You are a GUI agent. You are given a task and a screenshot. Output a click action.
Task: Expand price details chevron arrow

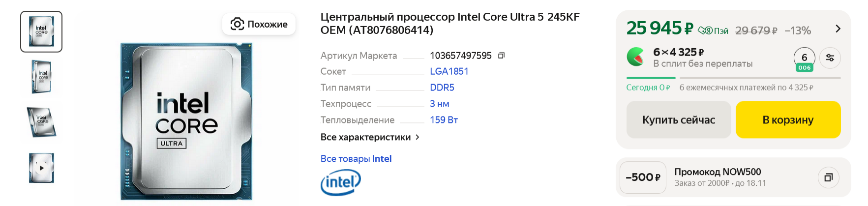[838, 29]
